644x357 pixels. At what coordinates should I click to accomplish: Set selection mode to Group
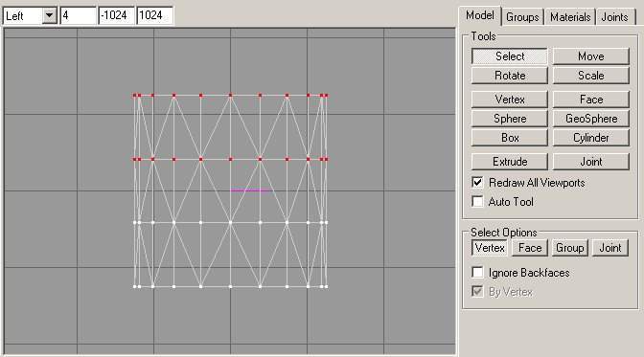pyautogui.click(x=569, y=248)
